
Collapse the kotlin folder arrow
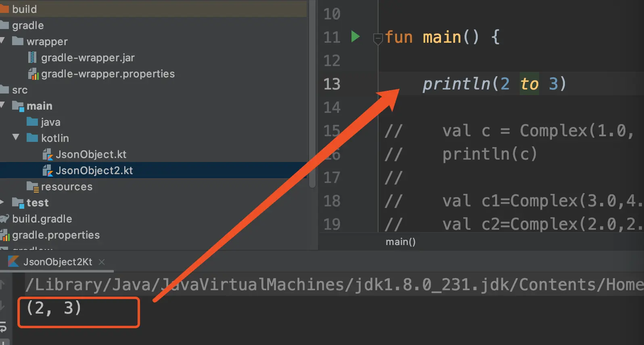click(x=16, y=137)
